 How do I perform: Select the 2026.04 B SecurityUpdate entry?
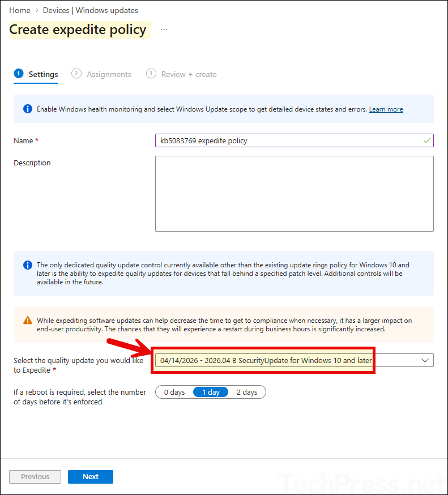[263, 360]
